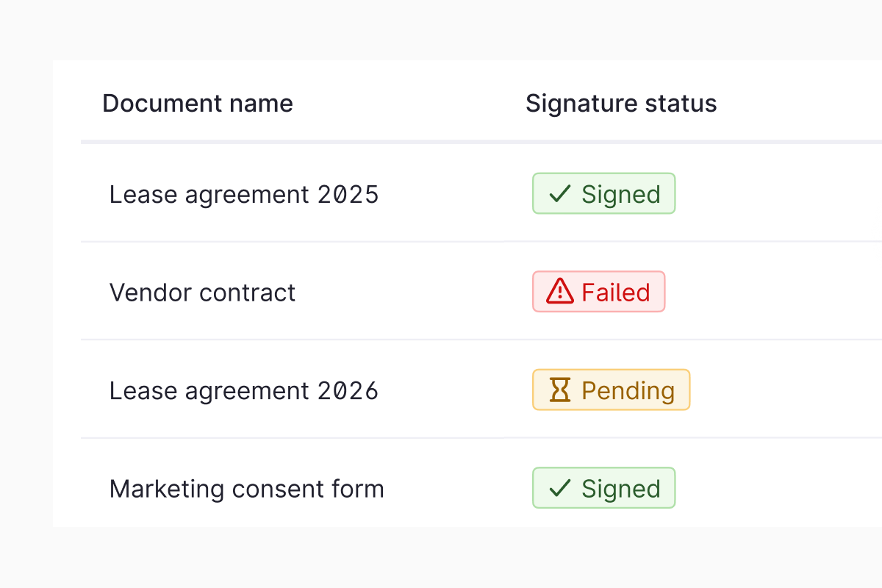The image size is (882, 588).
Task: Click the checkmark icon for Marketing consent form
Action: pyautogui.click(x=560, y=488)
